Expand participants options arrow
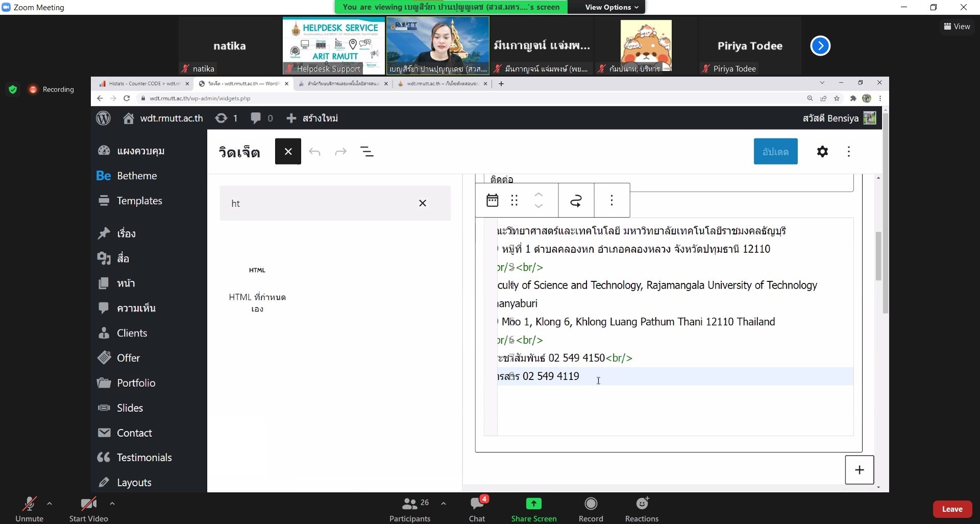 (x=444, y=504)
